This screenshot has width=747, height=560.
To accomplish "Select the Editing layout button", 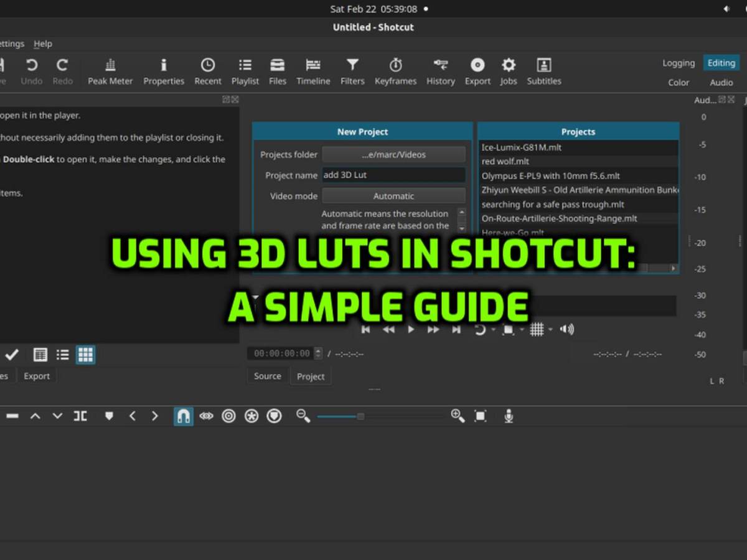I will coord(721,63).
